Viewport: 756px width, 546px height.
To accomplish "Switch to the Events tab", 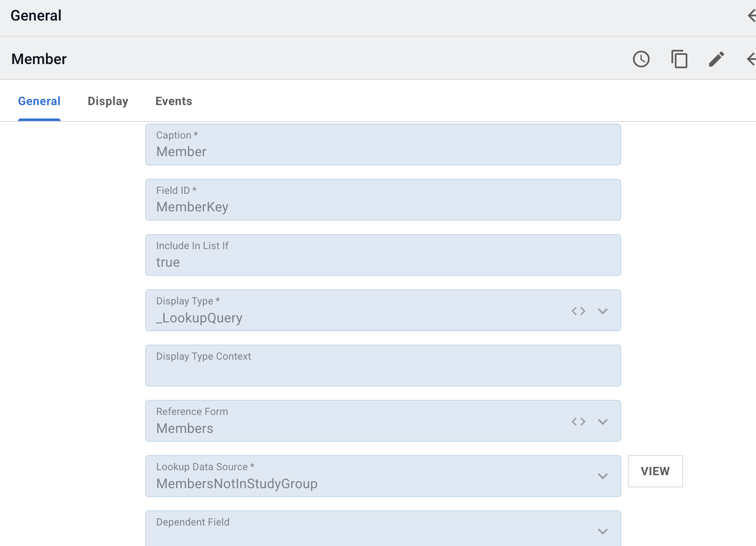I will [x=174, y=101].
